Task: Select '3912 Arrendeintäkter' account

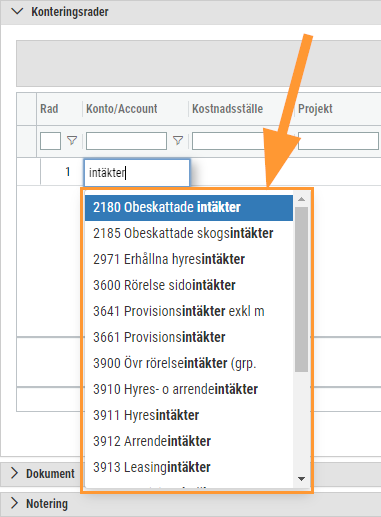Action: (189, 441)
